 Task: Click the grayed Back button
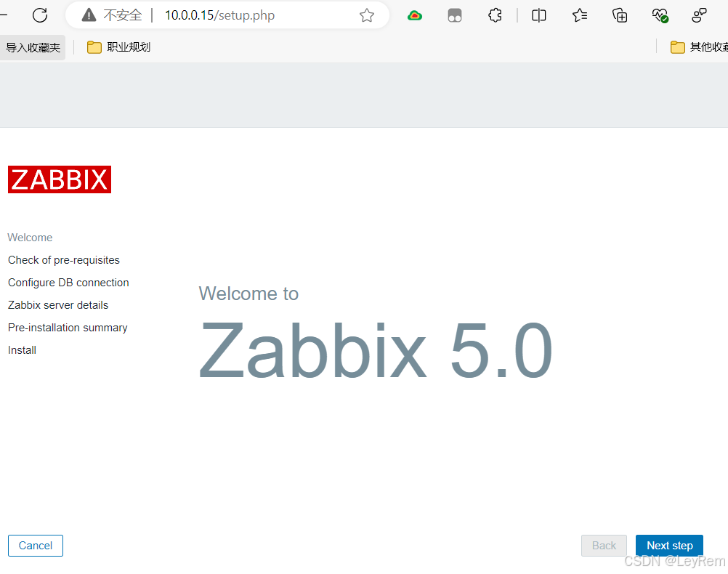pos(604,546)
